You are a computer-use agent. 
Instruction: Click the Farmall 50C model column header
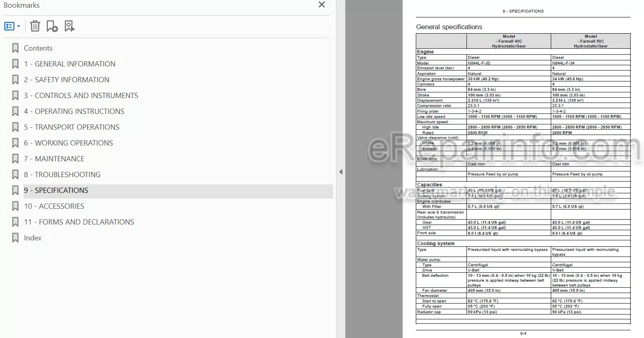pyautogui.click(x=591, y=41)
